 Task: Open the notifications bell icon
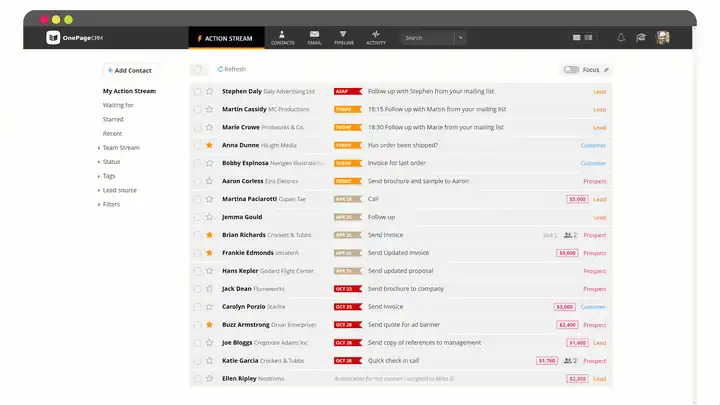621,38
